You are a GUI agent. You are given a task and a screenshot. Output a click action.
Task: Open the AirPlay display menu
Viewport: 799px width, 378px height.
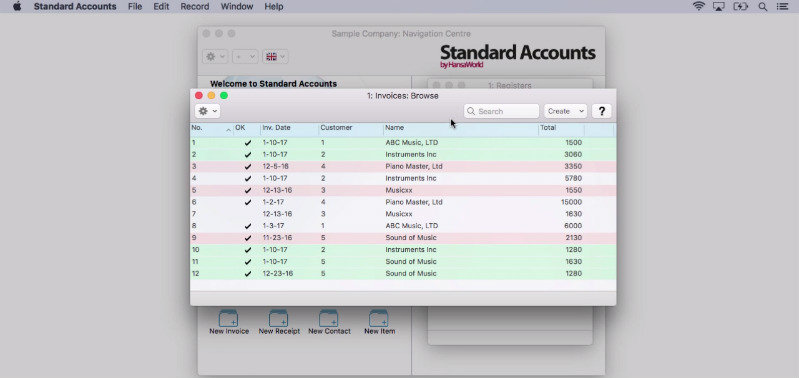coord(718,7)
